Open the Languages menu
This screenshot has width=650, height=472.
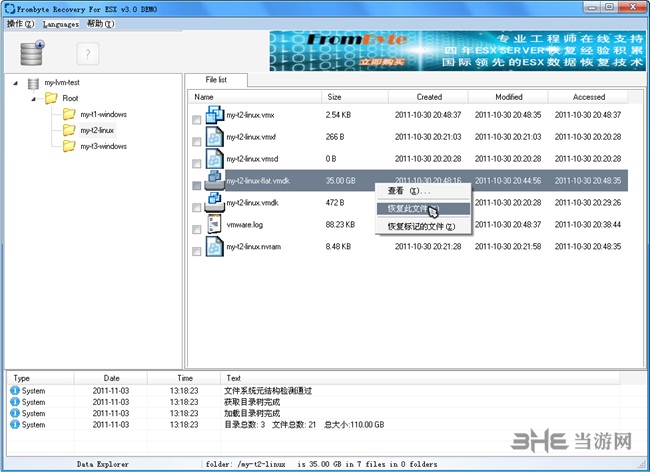(61, 24)
